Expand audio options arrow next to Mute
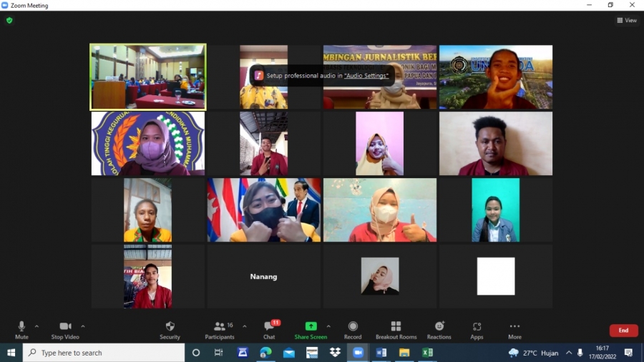The height and width of the screenshot is (362, 644). point(37,326)
